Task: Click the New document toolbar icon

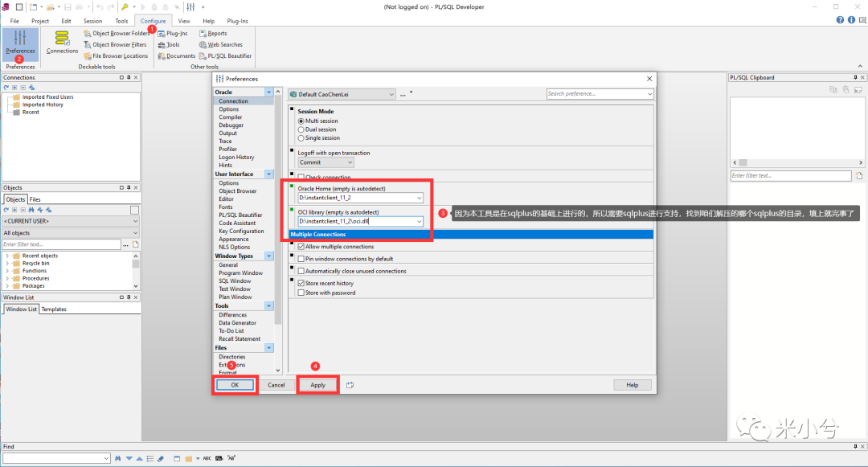Action: pyautogui.click(x=33, y=7)
